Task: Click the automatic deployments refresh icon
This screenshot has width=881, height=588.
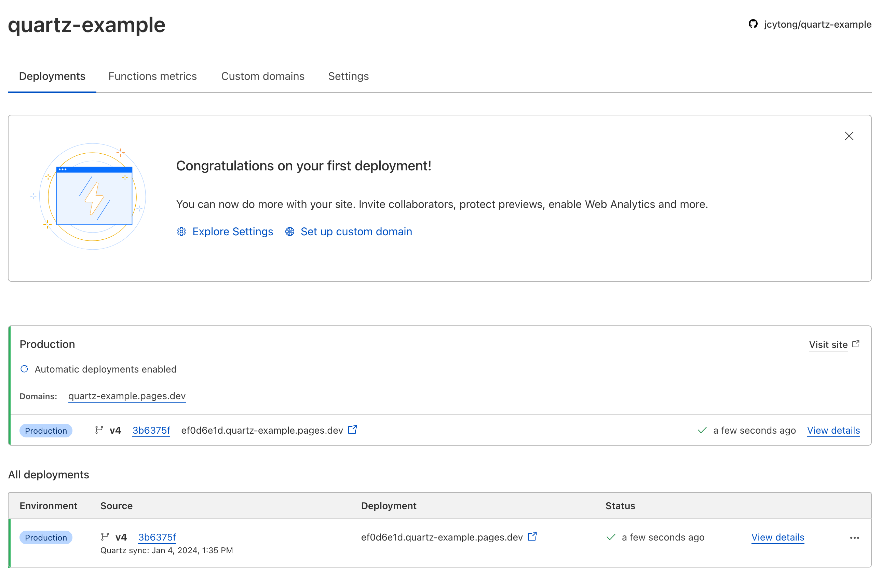Action: 24,369
